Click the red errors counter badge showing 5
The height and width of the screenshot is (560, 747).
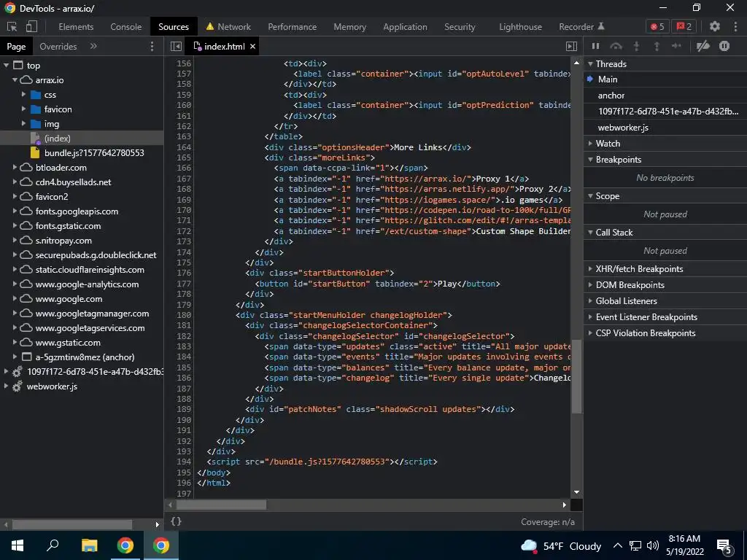tap(657, 27)
